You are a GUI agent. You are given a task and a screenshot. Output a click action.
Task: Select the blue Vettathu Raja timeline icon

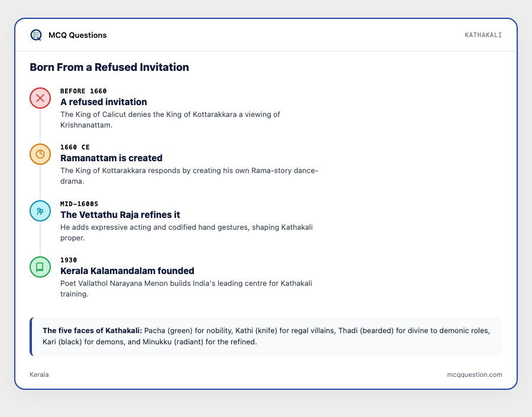[40, 211]
